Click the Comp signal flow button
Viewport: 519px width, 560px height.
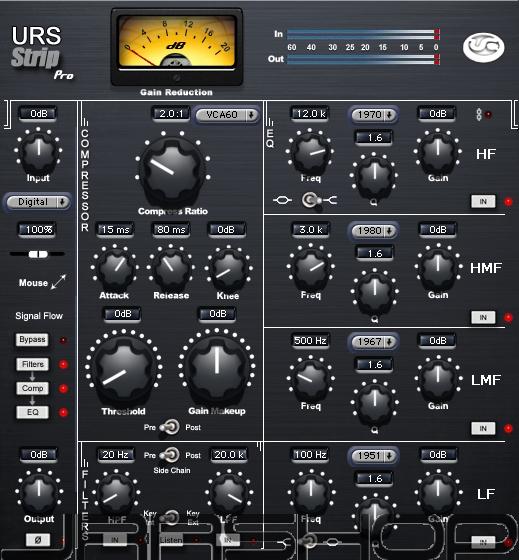(33, 388)
